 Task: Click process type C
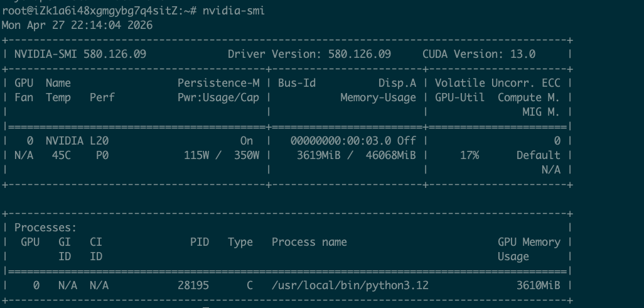(250, 285)
